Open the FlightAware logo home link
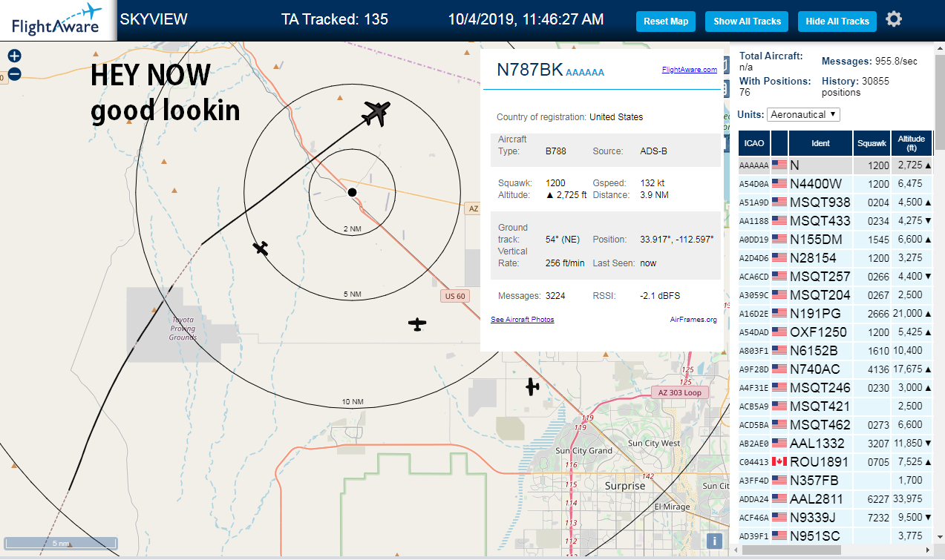The height and width of the screenshot is (560, 945). (57, 20)
